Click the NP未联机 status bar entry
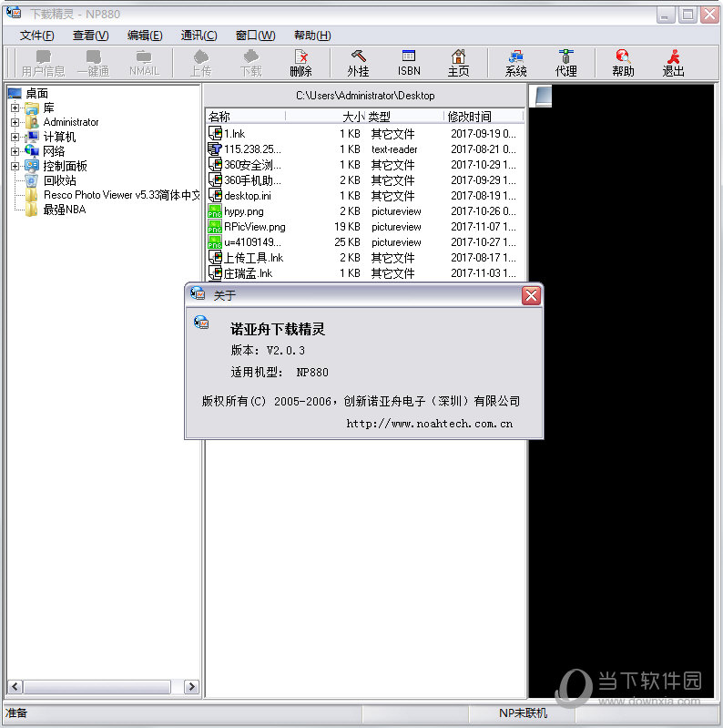The width and height of the screenshot is (723, 728). (x=523, y=713)
